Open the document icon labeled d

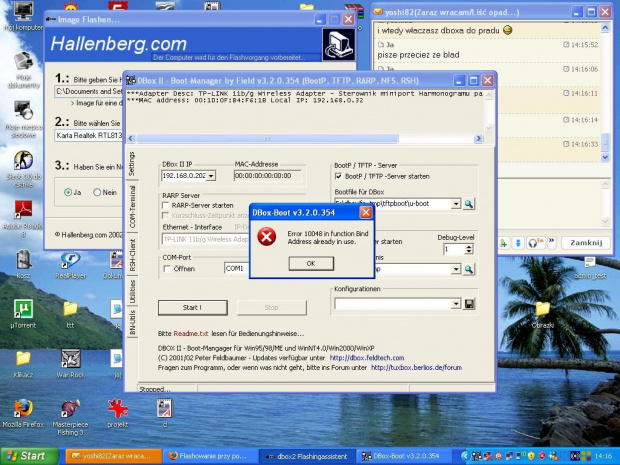[x=164, y=413]
